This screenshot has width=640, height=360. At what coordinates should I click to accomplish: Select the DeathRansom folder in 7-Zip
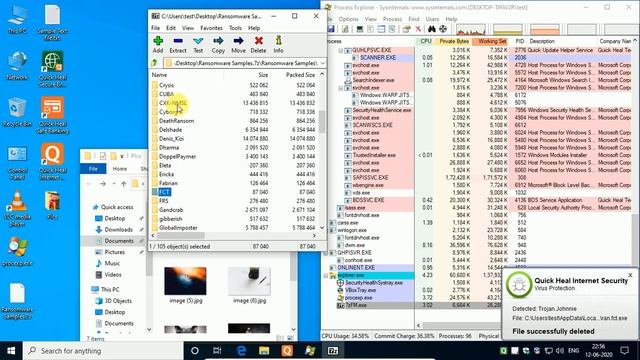[x=176, y=121]
